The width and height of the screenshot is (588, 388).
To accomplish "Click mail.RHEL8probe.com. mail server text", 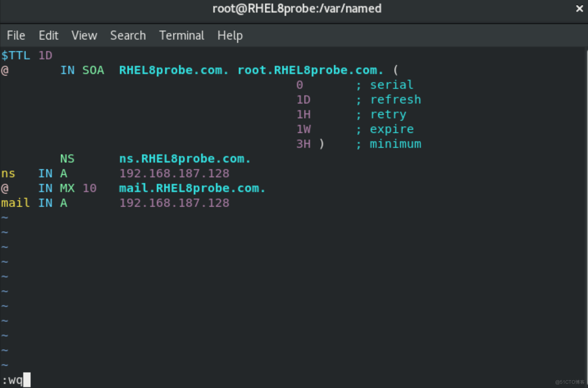I will 192,188.
